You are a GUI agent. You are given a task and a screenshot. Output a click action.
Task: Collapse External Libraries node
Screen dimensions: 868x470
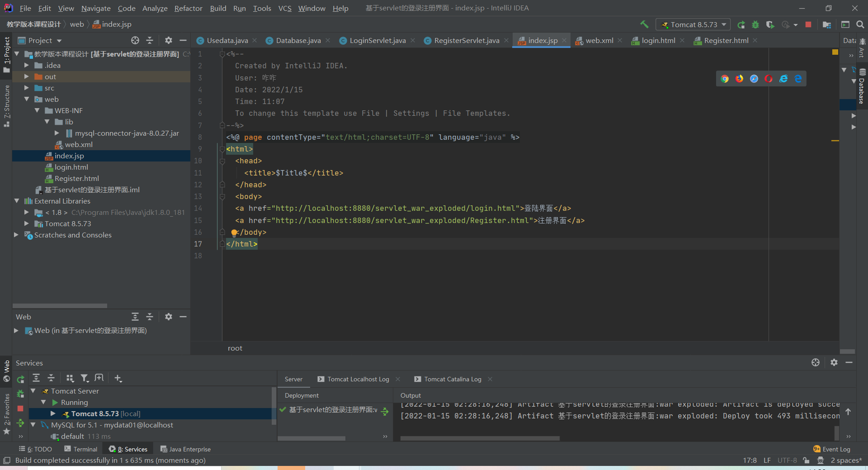click(17, 201)
